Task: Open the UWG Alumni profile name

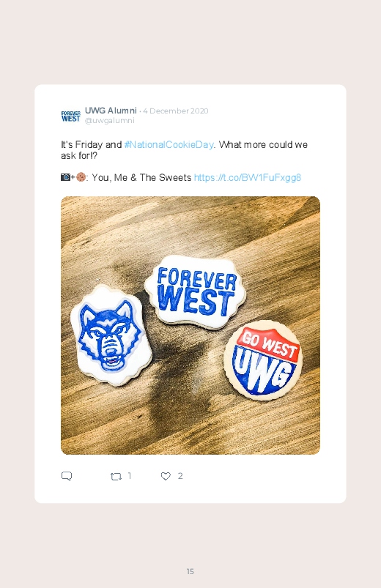Action: [x=111, y=111]
